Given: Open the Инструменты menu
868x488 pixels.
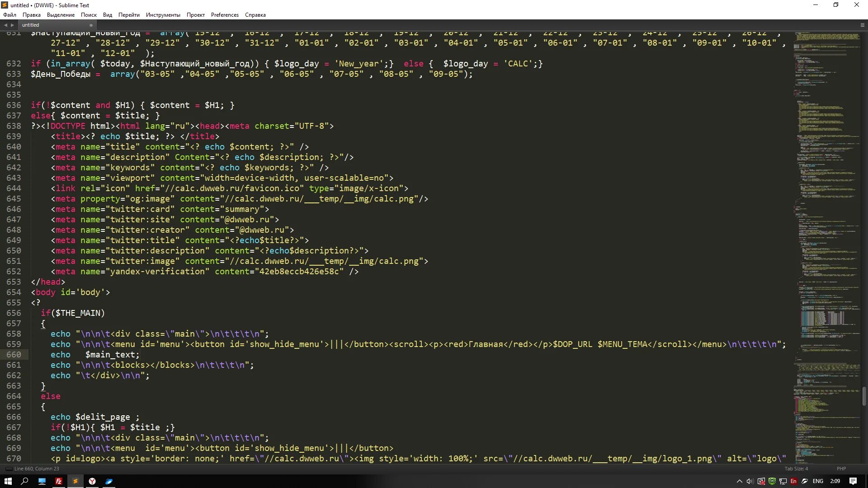Looking at the screenshot, I should tap(163, 15).
